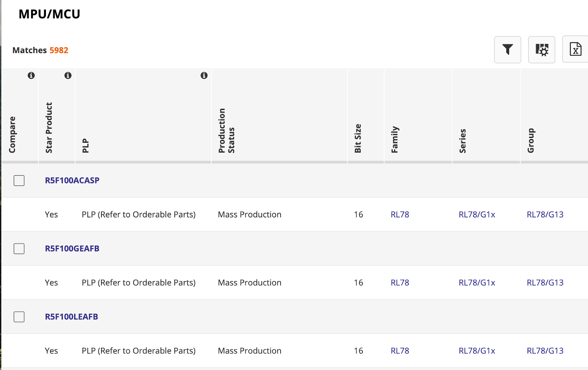Click 'Mass Production' in the R5F100LEAFB row

(250, 351)
